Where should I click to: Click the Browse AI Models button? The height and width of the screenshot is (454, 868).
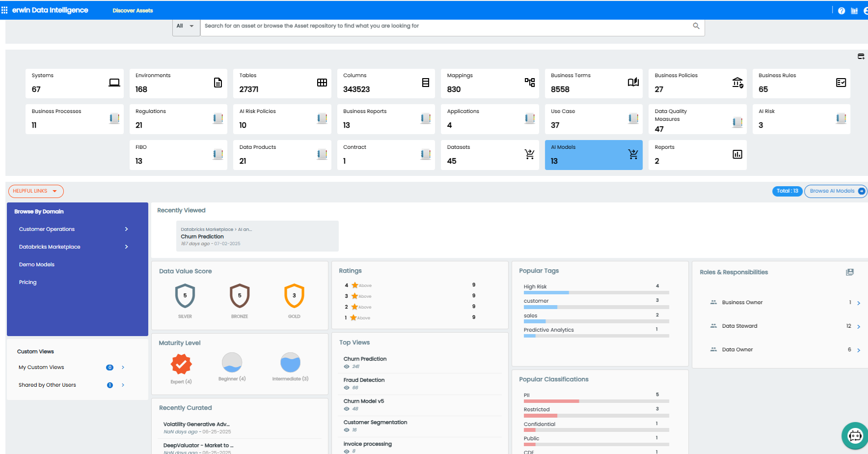pyautogui.click(x=836, y=191)
